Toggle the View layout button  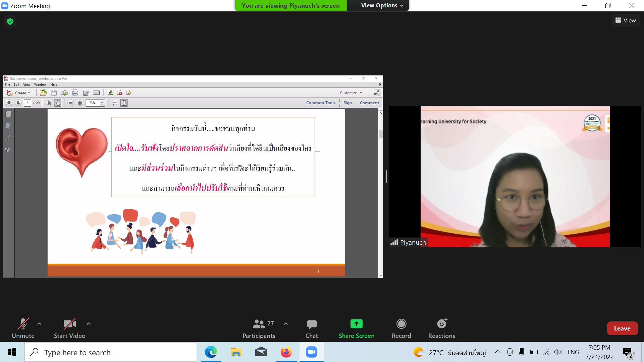click(626, 20)
